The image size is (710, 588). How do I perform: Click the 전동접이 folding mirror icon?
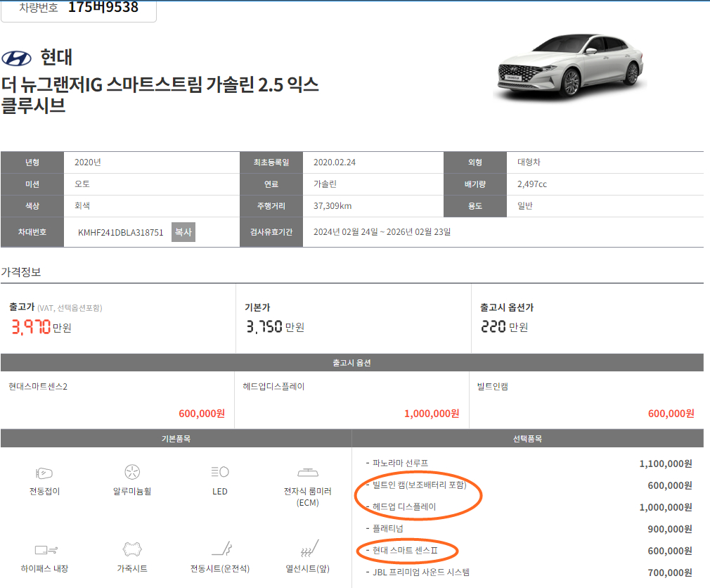[44, 473]
